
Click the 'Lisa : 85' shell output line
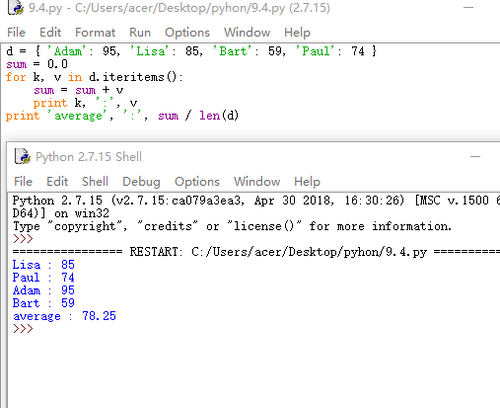pyautogui.click(x=43, y=264)
